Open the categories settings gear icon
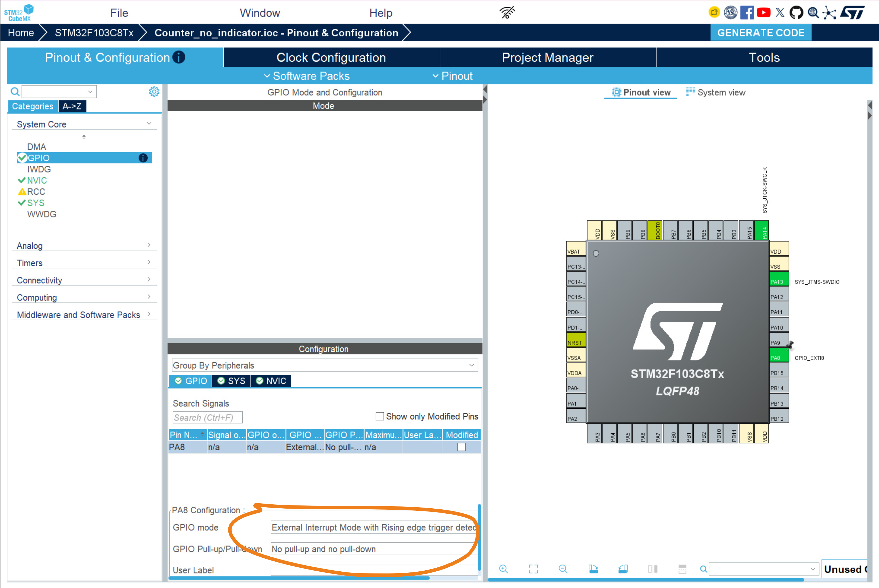 154,92
